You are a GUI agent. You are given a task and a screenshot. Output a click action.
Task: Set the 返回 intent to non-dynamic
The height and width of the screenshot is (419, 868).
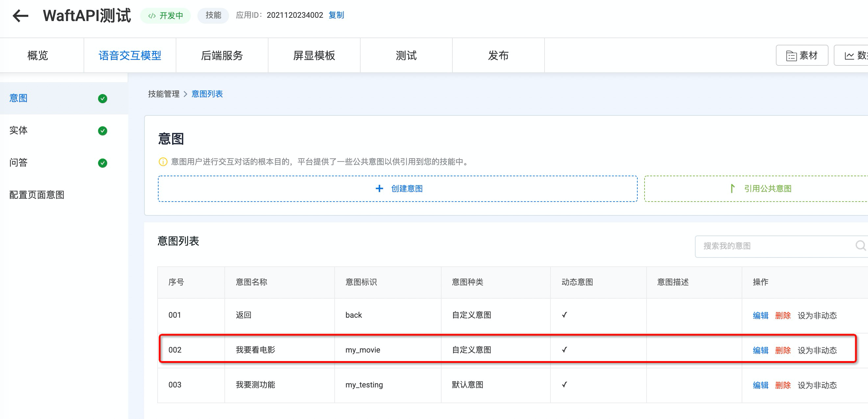point(817,316)
